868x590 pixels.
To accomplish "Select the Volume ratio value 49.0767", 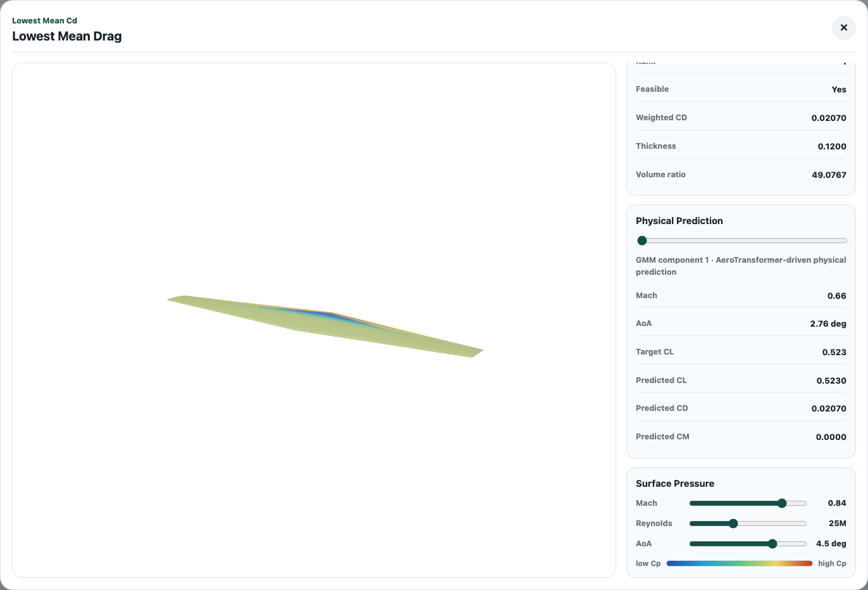I will pyautogui.click(x=829, y=175).
